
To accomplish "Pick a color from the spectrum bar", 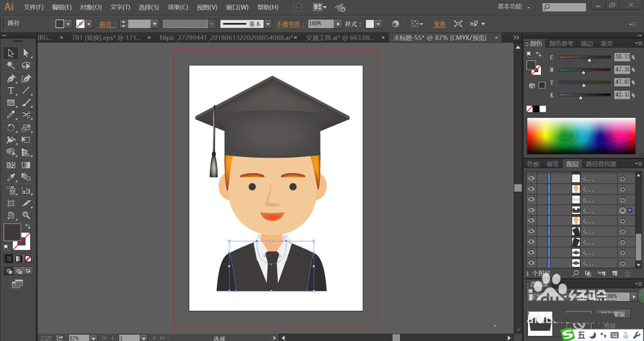I will click(583, 135).
